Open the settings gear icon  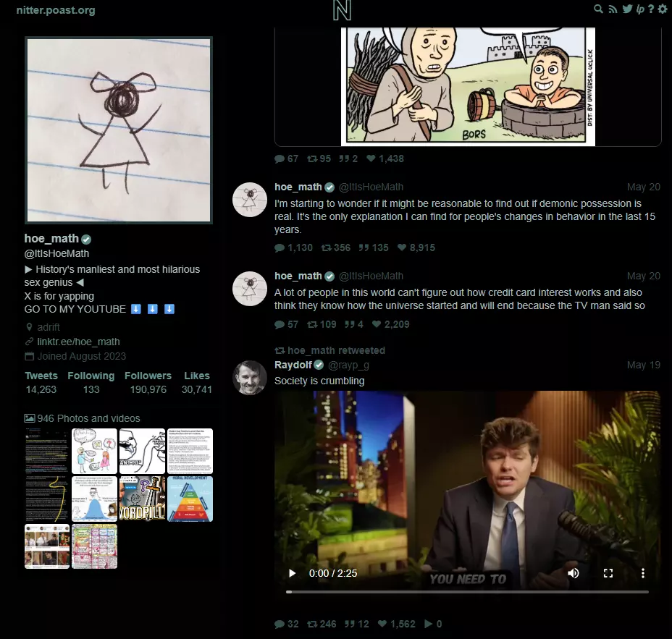coord(663,9)
